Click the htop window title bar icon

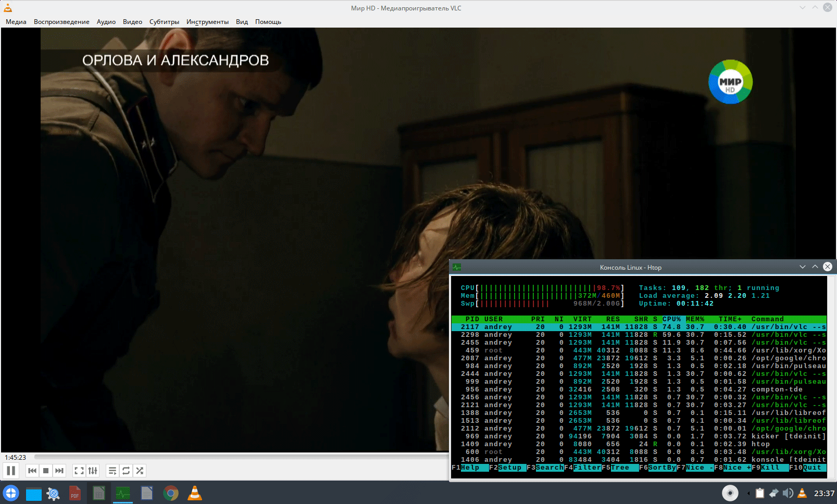tap(457, 267)
